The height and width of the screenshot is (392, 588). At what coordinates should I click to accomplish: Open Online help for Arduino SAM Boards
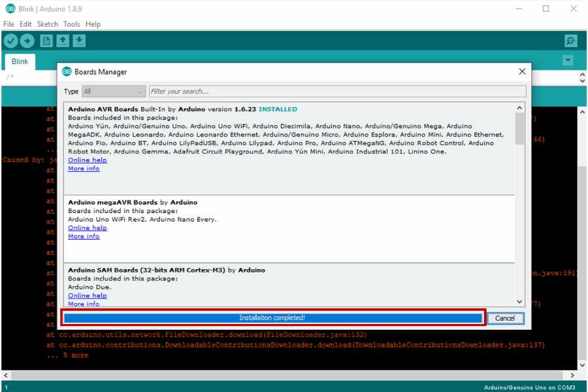click(x=88, y=295)
